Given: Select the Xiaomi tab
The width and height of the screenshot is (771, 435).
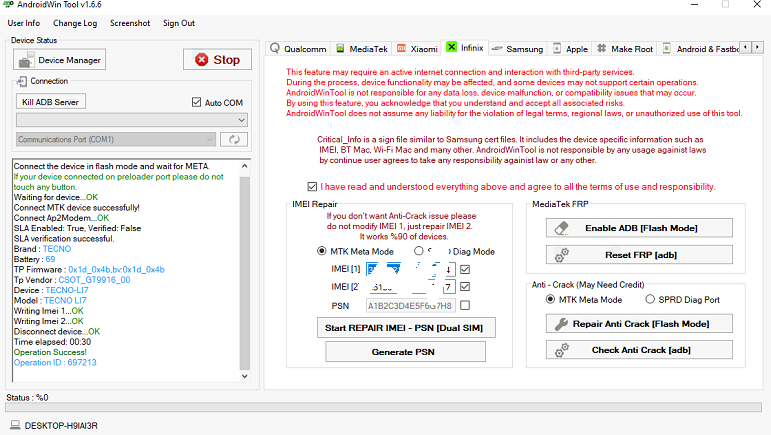Looking at the screenshot, I should point(417,48).
